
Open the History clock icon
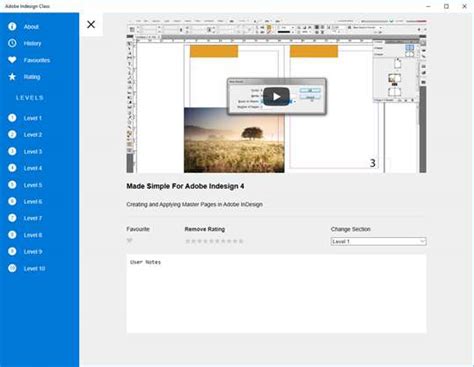pyautogui.click(x=12, y=43)
